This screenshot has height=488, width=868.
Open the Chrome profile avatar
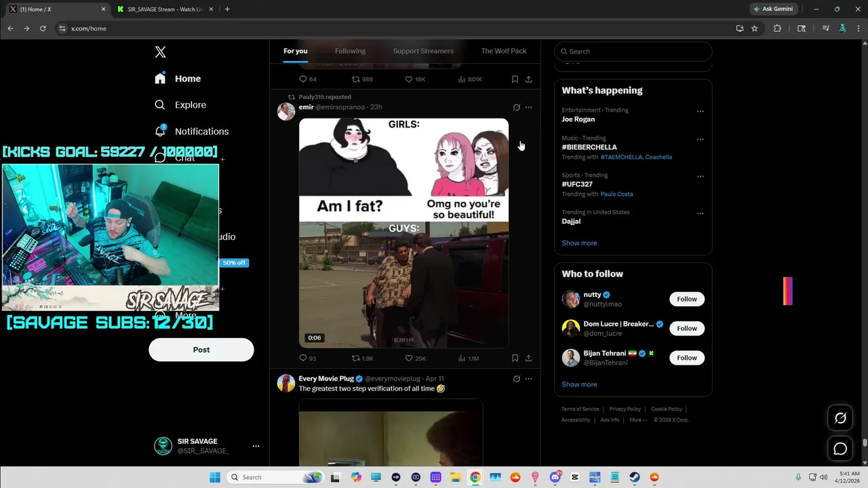point(842,28)
